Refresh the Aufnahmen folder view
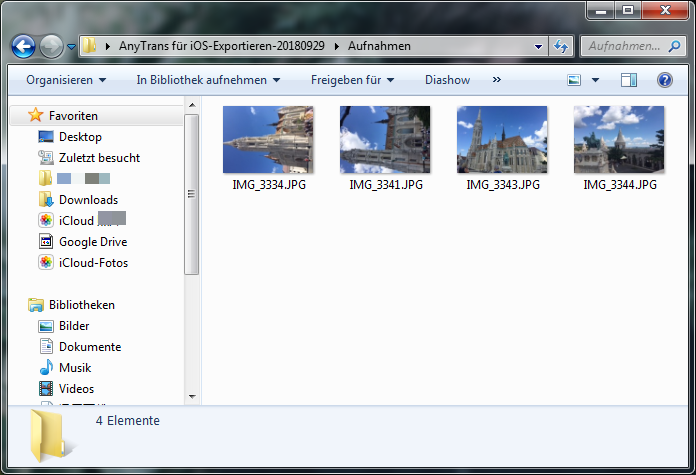This screenshot has width=696, height=475. pos(562,46)
